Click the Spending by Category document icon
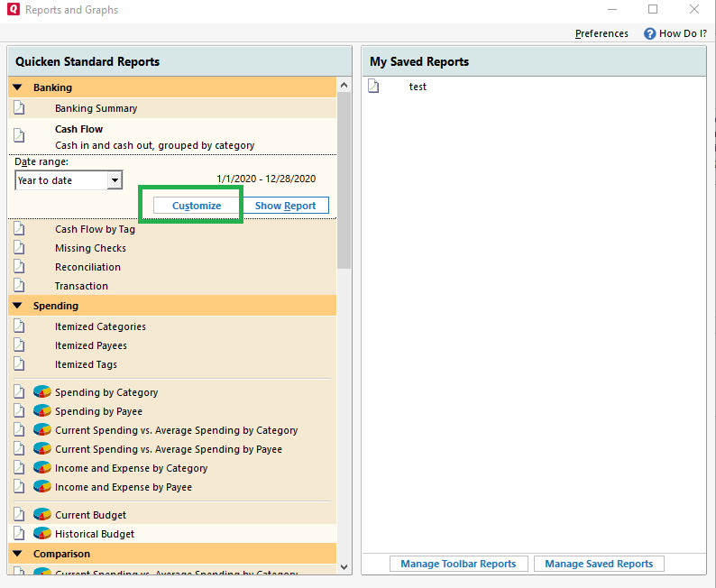 [19, 391]
